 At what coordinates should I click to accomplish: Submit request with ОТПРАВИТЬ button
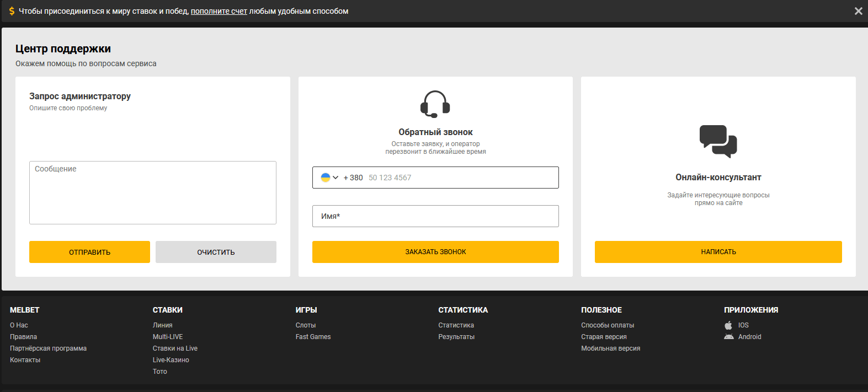tap(89, 252)
